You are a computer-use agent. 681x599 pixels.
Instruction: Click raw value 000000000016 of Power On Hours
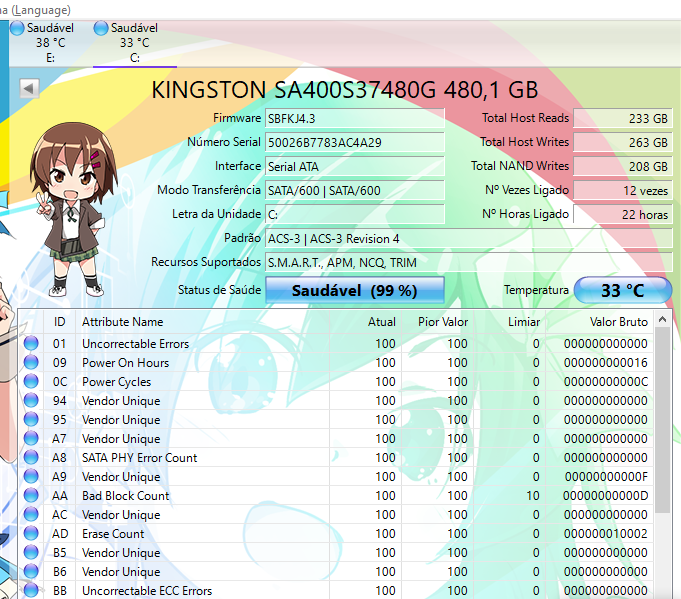click(x=606, y=363)
